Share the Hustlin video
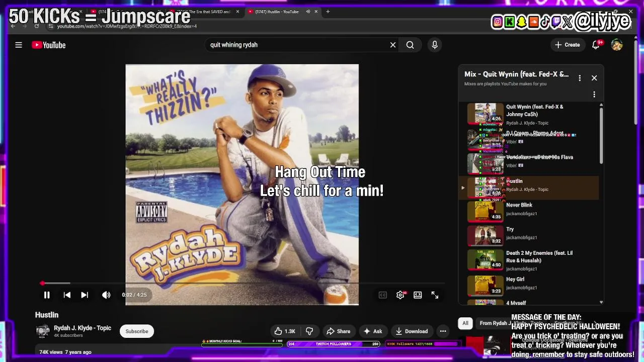 [338, 331]
